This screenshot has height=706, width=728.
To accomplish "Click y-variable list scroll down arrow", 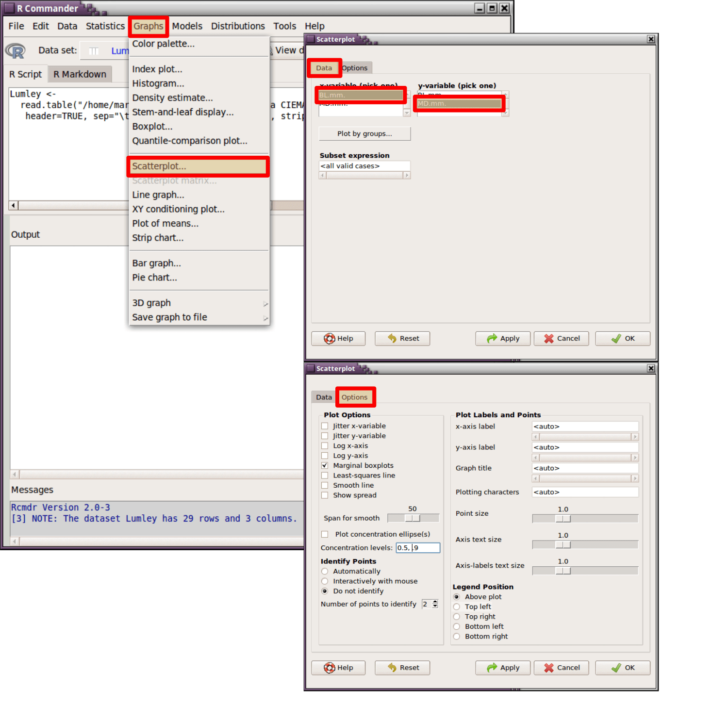I will [x=505, y=113].
